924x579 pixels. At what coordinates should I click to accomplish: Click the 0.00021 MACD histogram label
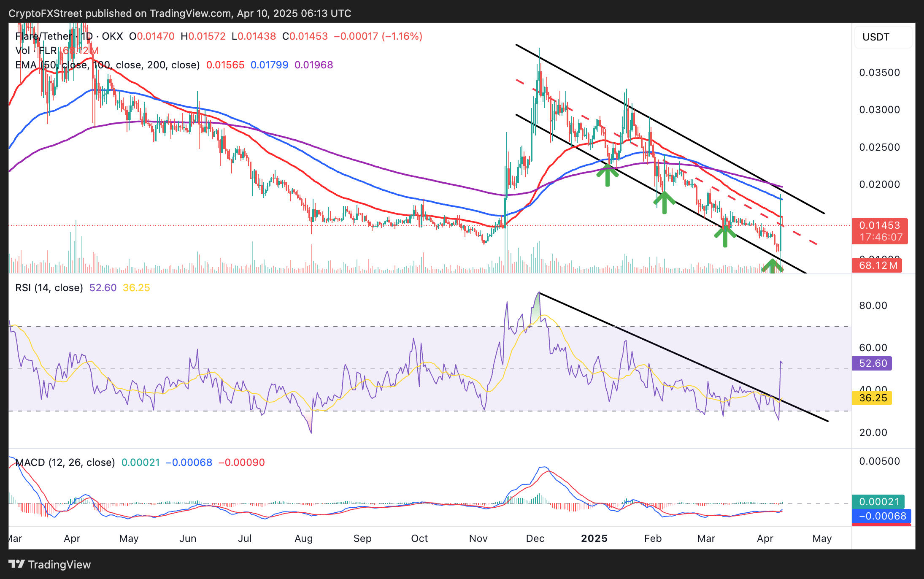pos(878,502)
